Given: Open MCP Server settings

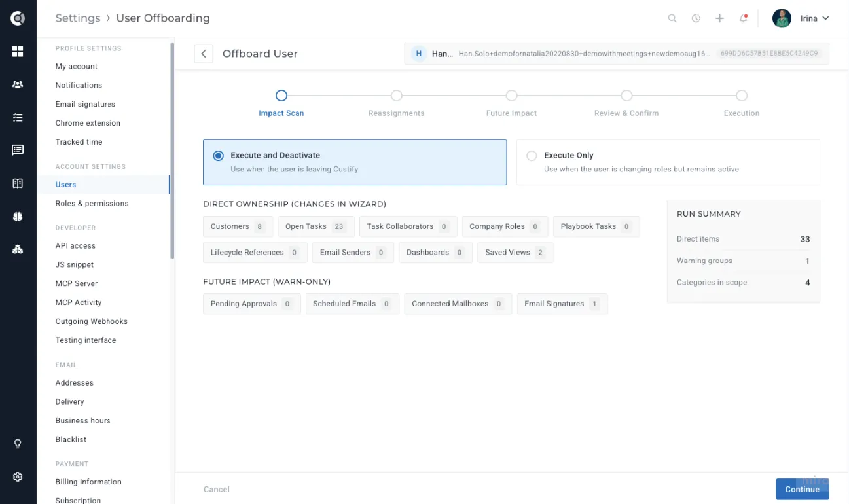Looking at the screenshot, I should 77,284.
